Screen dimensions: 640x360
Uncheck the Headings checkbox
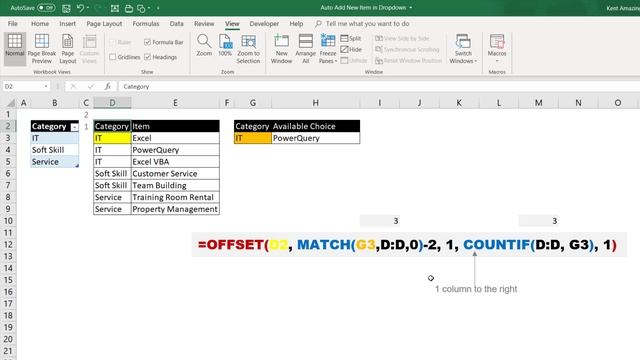coord(147,57)
